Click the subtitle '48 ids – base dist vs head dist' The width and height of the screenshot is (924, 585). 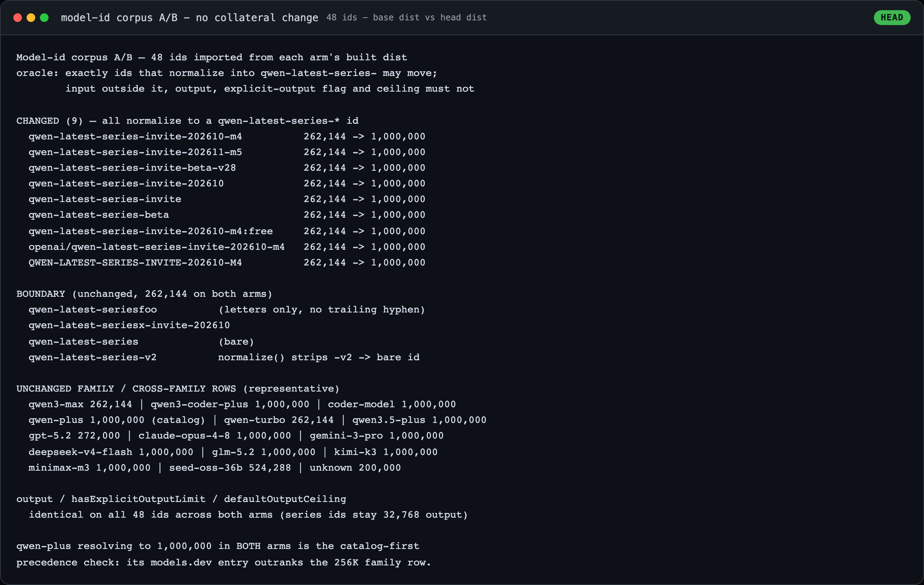[406, 18]
